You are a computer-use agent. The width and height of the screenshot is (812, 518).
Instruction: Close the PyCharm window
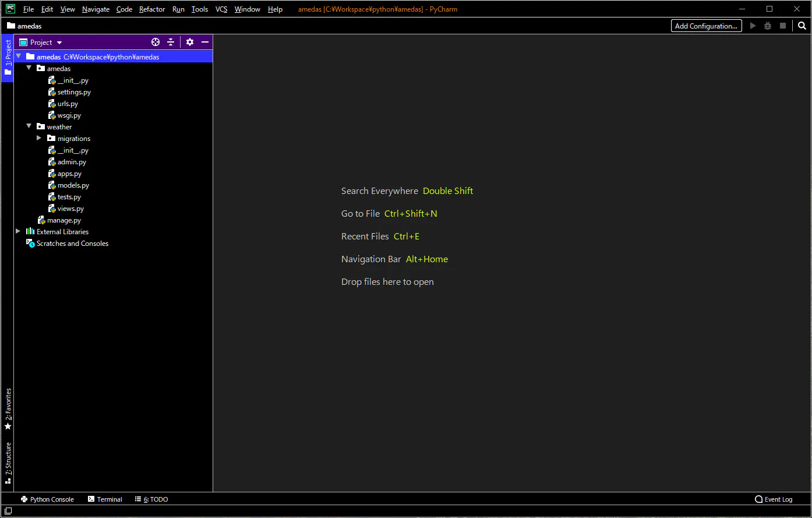[797, 9]
